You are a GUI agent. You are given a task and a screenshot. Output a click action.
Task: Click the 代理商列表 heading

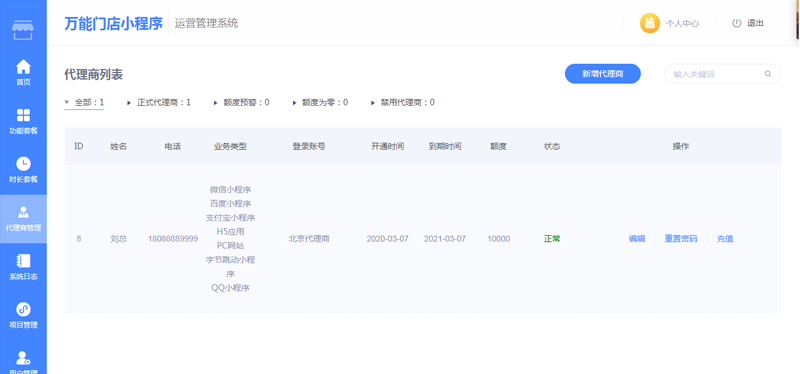[93, 74]
